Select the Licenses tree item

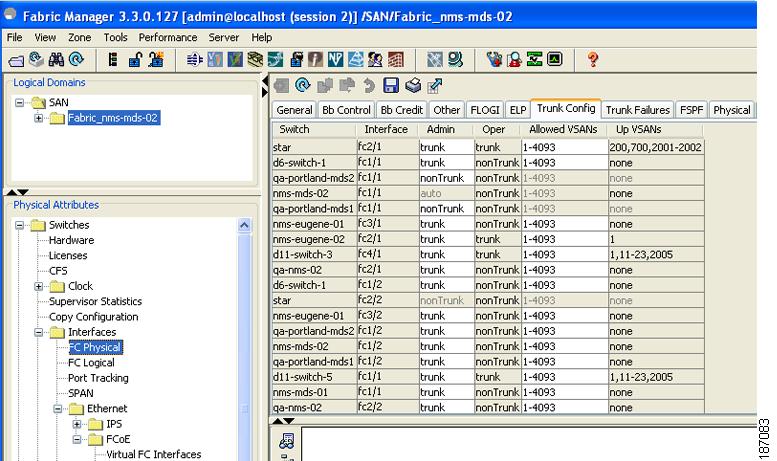coord(68,256)
